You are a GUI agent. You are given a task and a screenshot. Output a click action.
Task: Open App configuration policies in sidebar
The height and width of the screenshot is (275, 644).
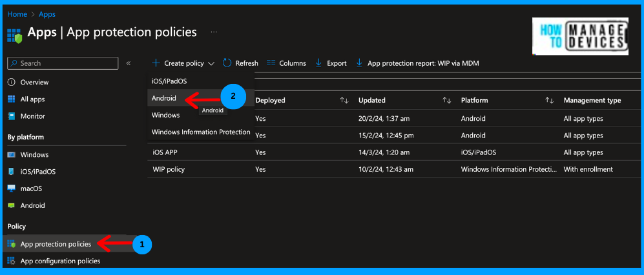60,261
